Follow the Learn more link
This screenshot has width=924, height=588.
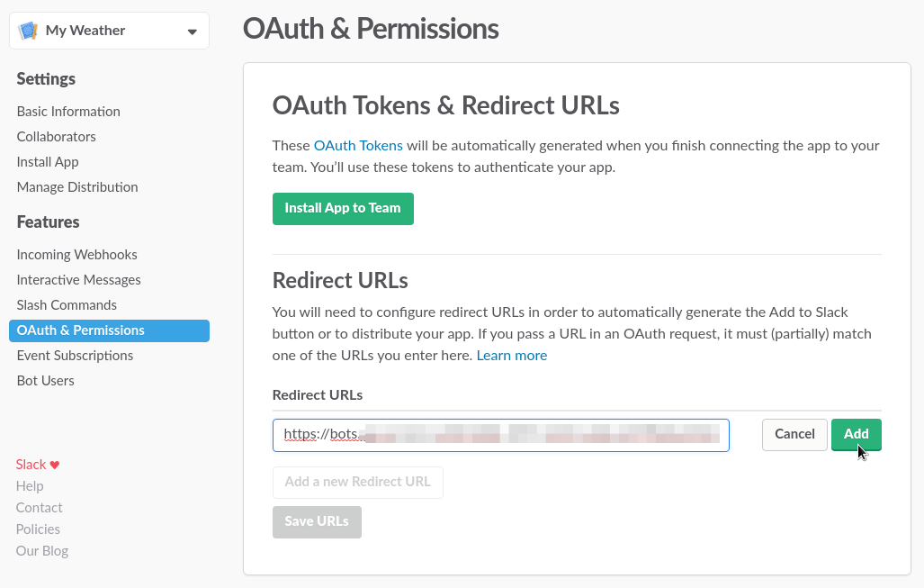coord(512,356)
